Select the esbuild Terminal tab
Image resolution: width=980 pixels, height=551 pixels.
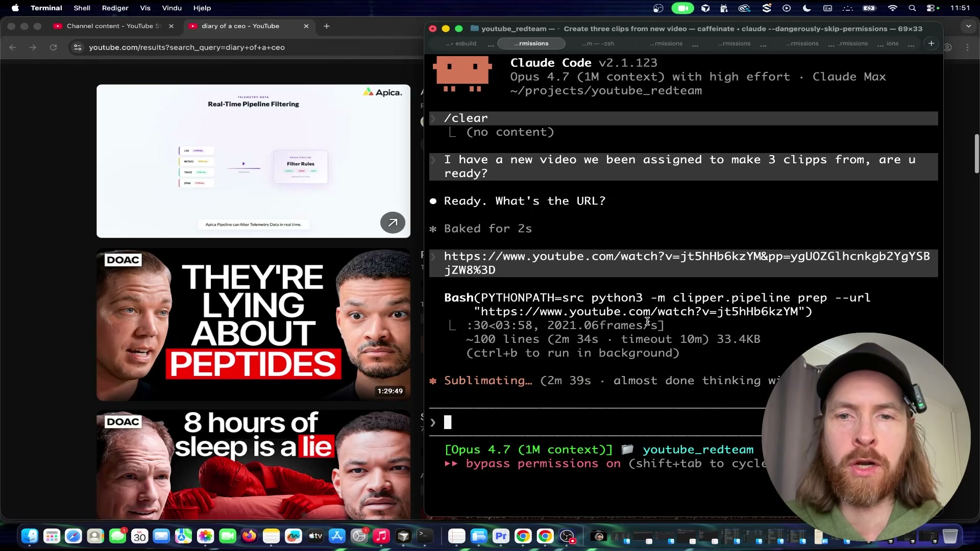point(461,44)
